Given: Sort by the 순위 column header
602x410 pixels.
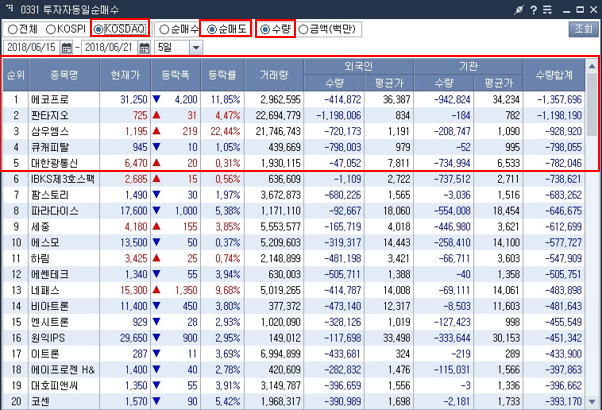Looking at the screenshot, I should (16, 75).
